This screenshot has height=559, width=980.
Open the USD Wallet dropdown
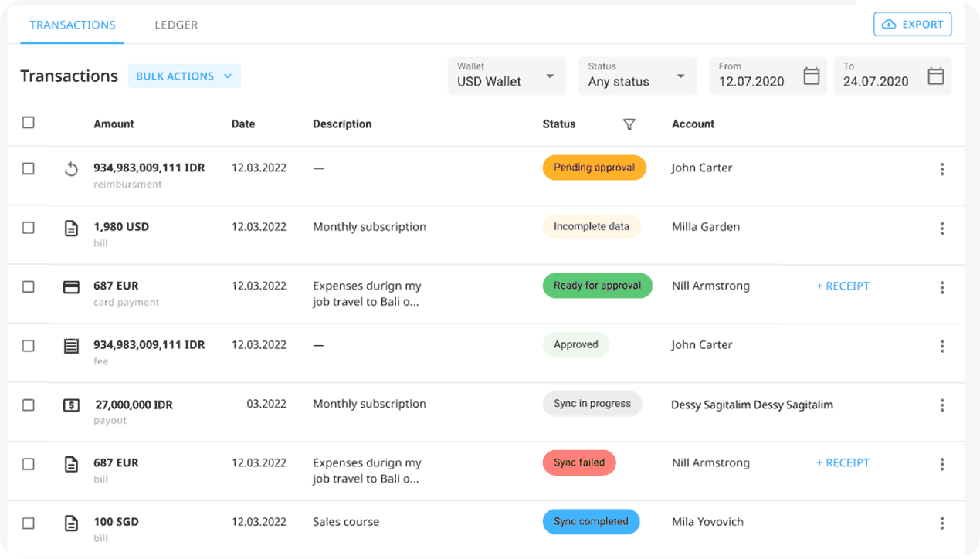(x=506, y=76)
